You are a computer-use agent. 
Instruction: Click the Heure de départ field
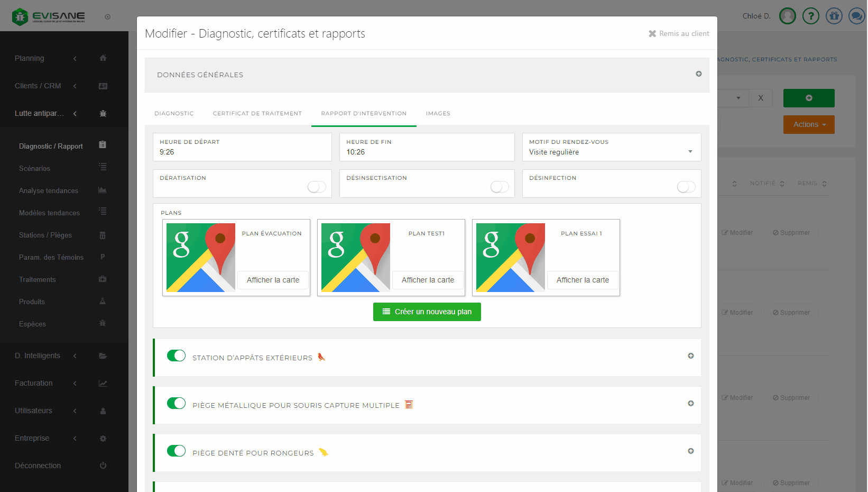(x=242, y=152)
